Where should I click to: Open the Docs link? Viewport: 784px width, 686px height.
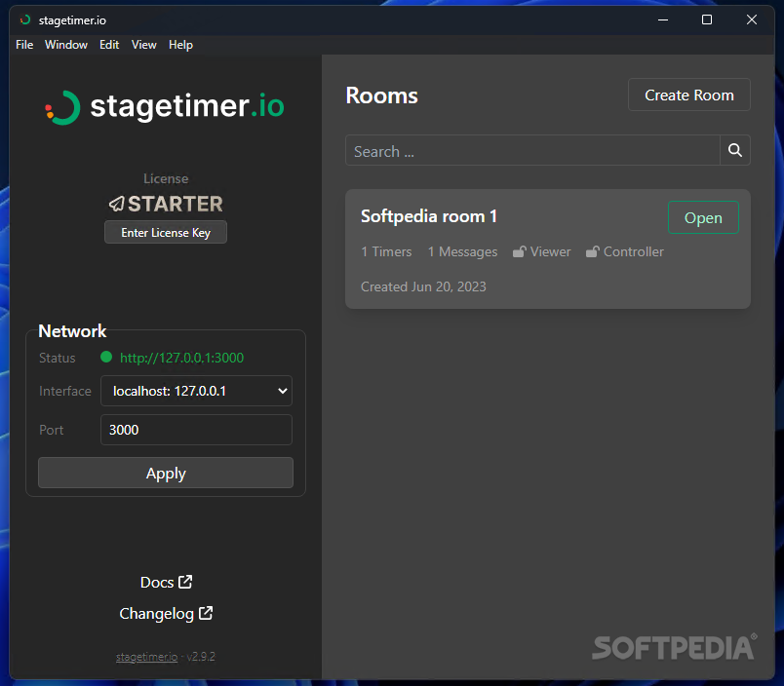pos(166,582)
